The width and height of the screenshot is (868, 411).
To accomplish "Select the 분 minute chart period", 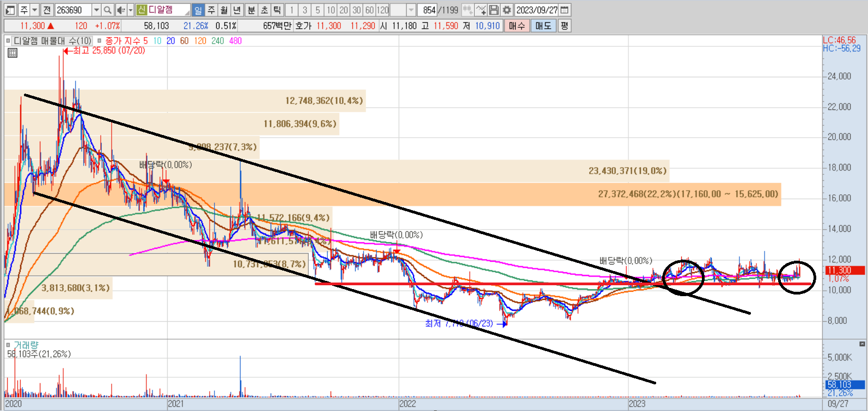I will tap(251, 10).
